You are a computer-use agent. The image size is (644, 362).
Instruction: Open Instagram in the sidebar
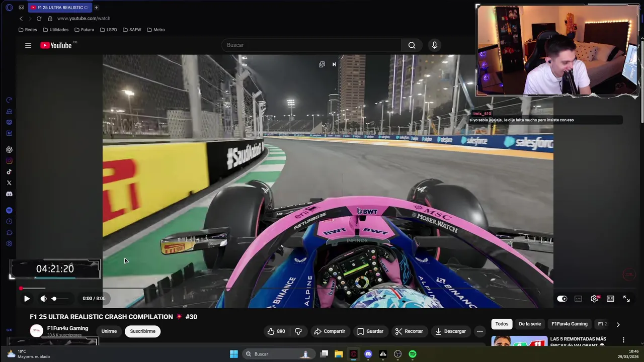pos(9,161)
